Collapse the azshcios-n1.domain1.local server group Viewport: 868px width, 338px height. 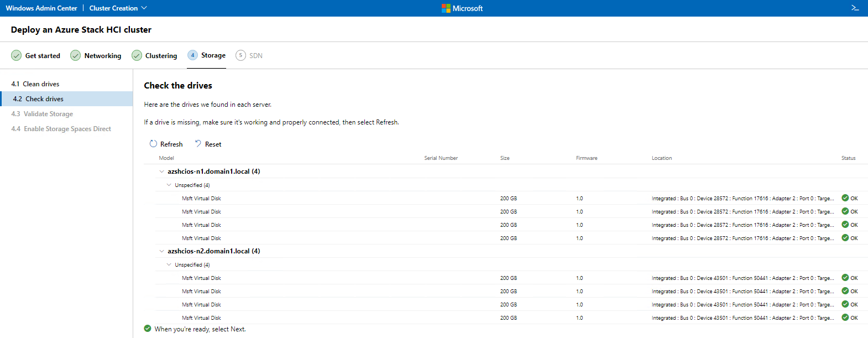point(161,171)
